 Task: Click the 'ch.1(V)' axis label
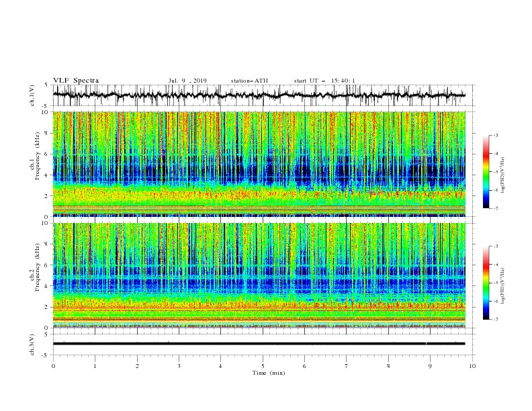(x=32, y=95)
